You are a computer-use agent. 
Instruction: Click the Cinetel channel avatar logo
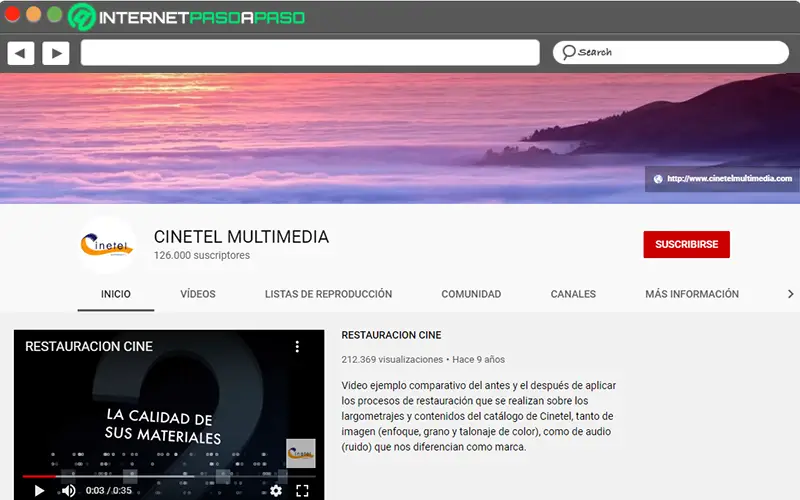pyautogui.click(x=107, y=245)
